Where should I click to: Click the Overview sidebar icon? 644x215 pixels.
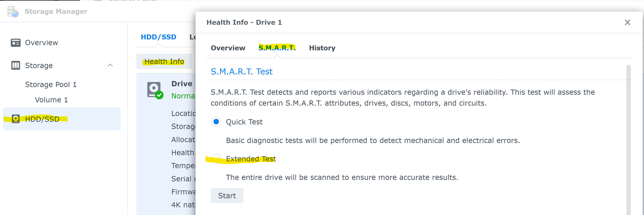coord(16,43)
